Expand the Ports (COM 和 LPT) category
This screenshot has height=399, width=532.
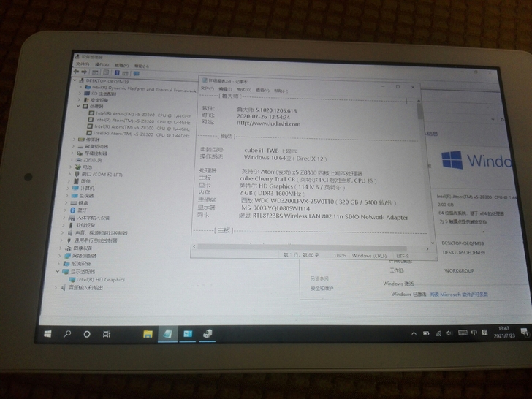70,174
